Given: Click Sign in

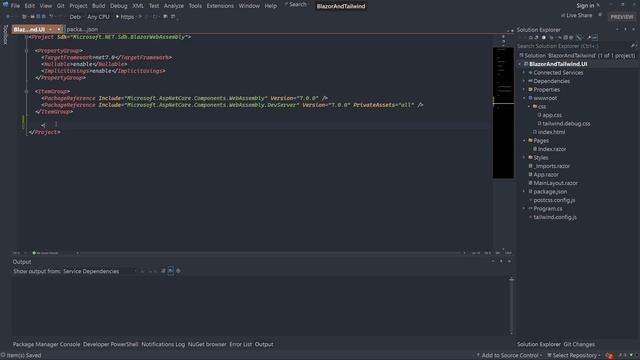Looking at the screenshot, I should (x=585, y=6).
